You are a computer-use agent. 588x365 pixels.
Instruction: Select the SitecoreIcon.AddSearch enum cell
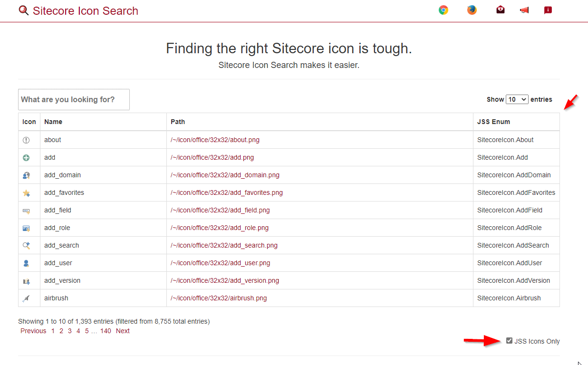coord(516,245)
